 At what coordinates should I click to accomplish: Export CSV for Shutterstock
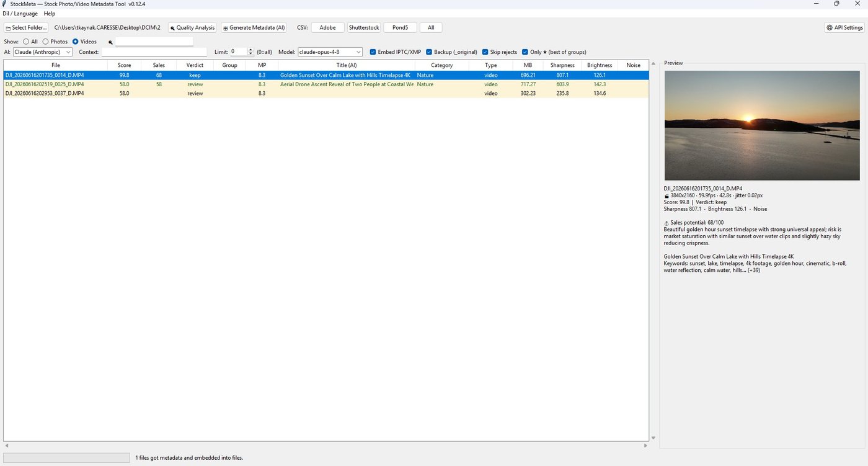(364, 27)
